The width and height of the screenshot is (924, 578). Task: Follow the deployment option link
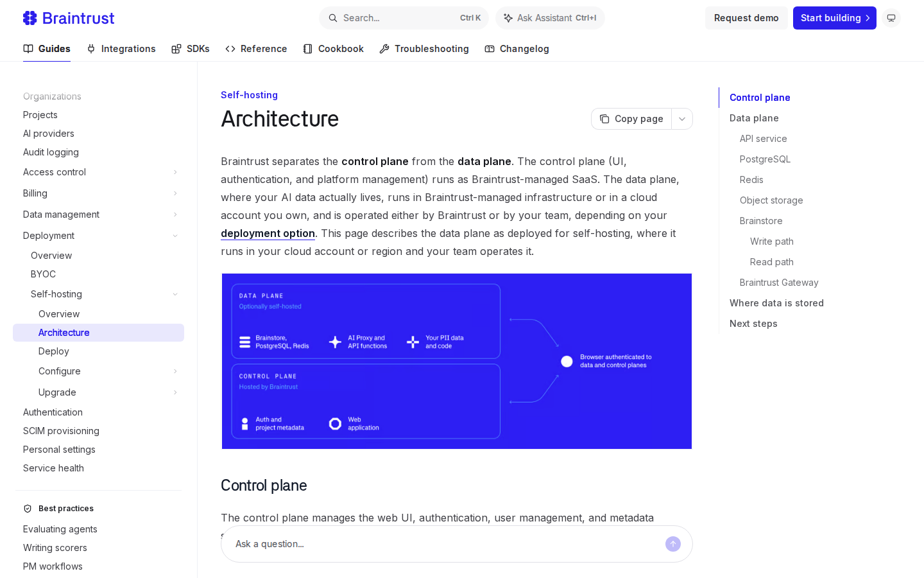[268, 233]
